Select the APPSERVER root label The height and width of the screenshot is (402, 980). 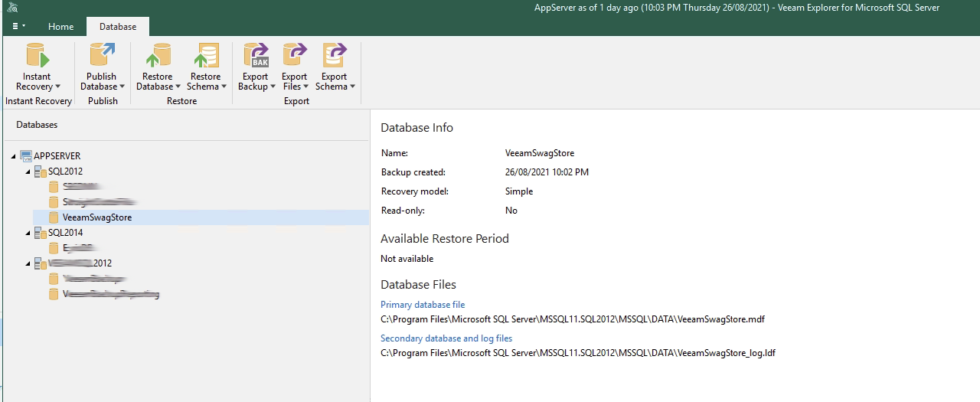tap(57, 155)
